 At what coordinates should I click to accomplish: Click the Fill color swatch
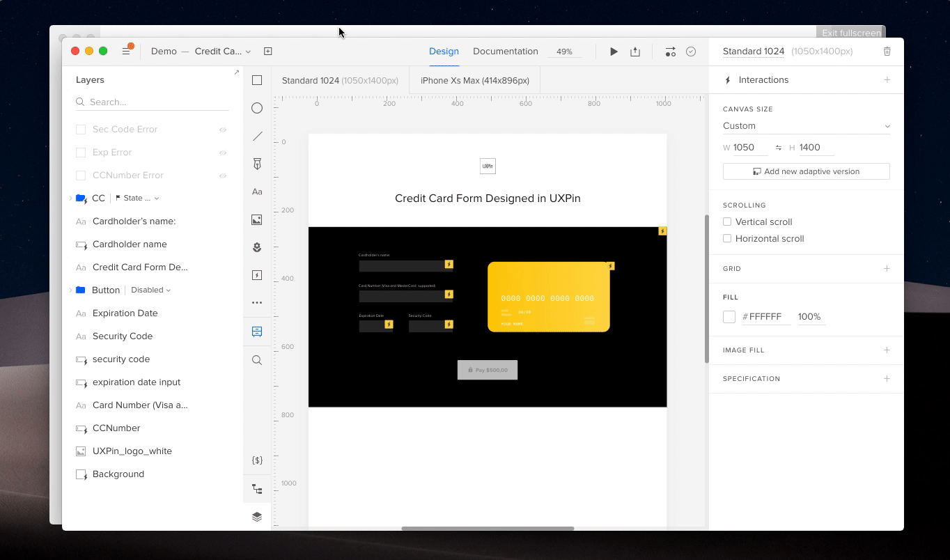pyautogui.click(x=729, y=317)
